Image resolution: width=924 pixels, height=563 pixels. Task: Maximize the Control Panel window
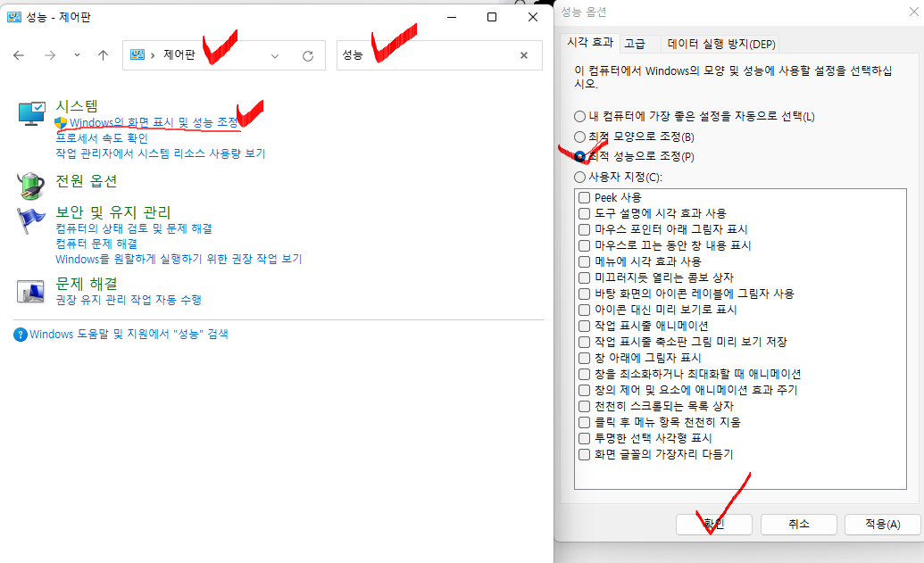click(x=492, y=17)
